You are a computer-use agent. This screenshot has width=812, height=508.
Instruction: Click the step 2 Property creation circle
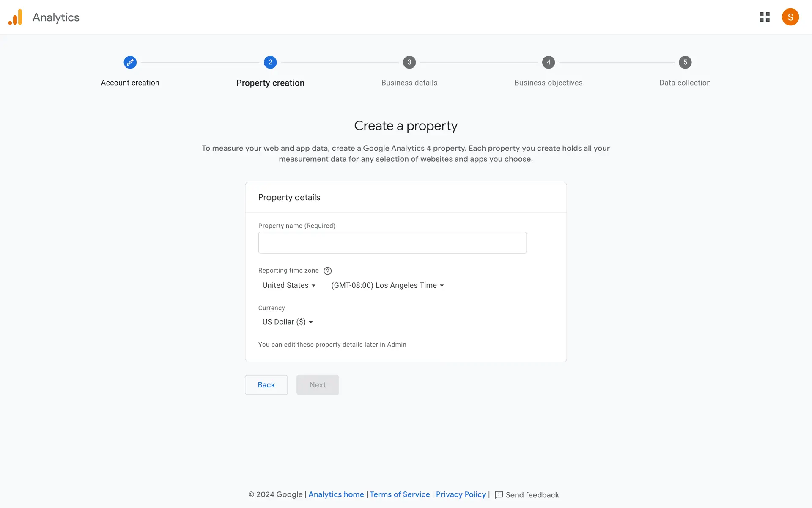point(270,62)
